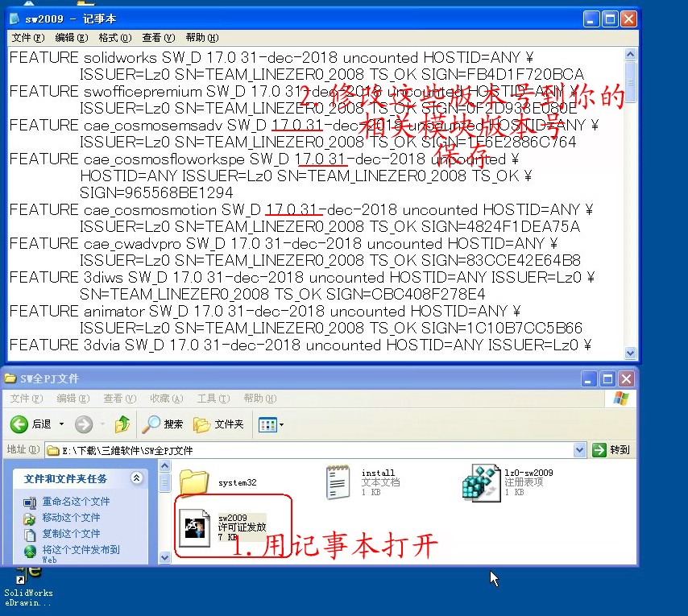Open the 编辑 menu in Notepad

click(72, 38)
